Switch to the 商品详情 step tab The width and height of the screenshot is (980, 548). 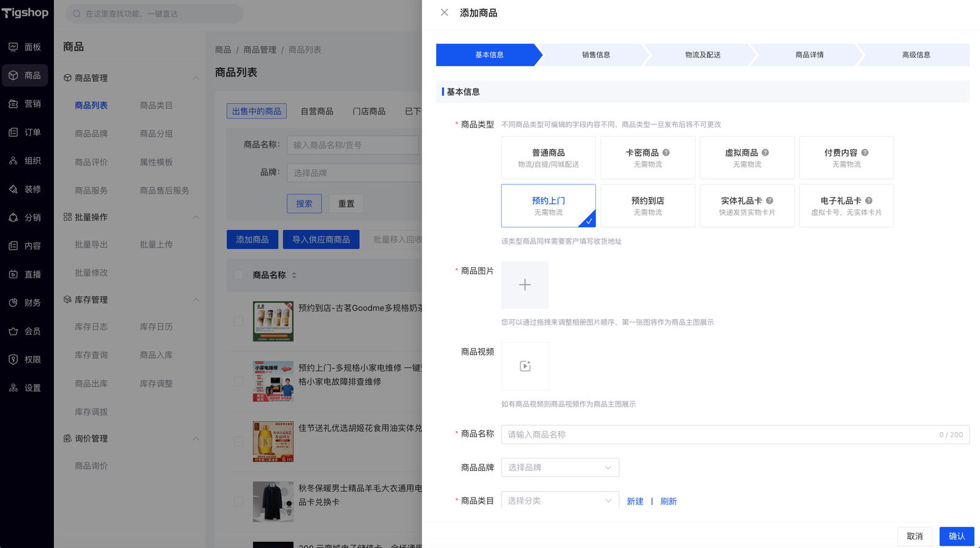(809, 55)
